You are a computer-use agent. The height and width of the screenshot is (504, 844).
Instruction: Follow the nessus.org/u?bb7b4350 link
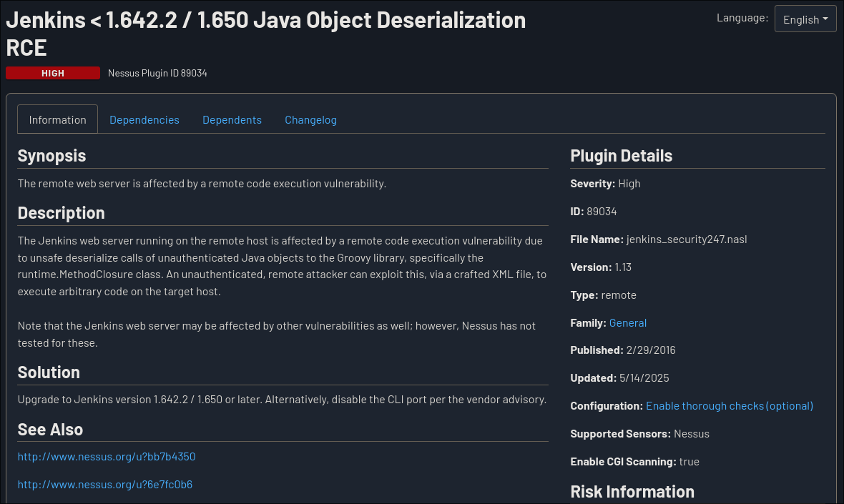tap(107, 457)
